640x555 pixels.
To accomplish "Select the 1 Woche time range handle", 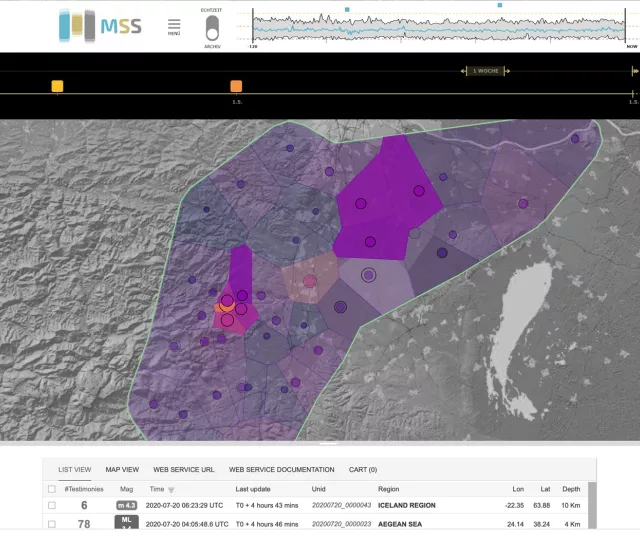I will tap(485, 71).
